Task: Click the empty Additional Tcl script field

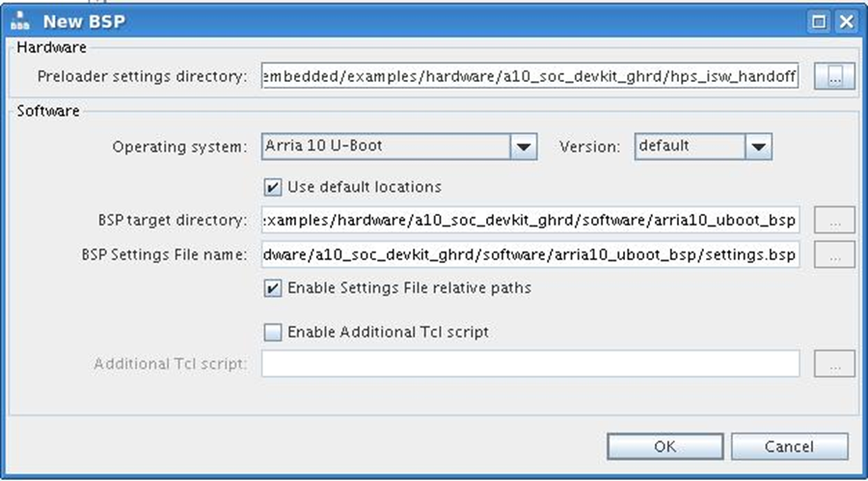Action: click(x=529, y=363)
